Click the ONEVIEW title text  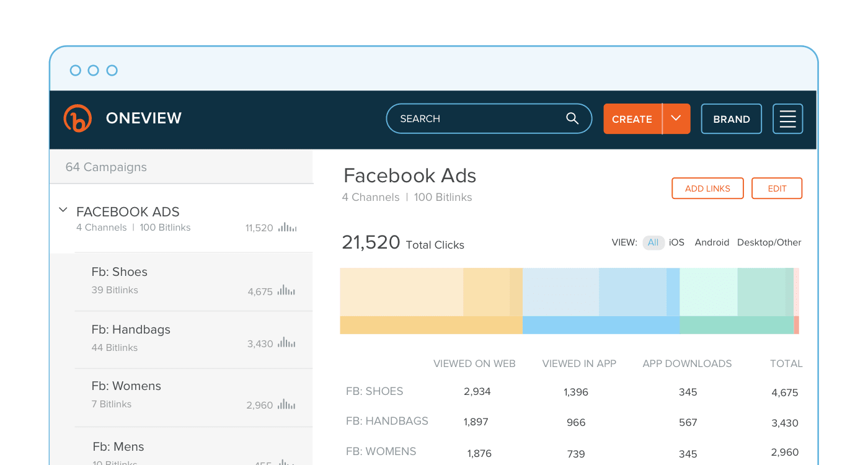[x=144, y=118]
